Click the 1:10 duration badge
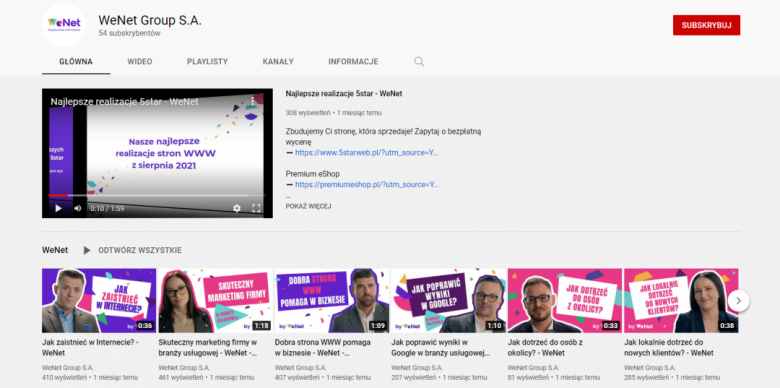780x388 pixels. [494, 326]
